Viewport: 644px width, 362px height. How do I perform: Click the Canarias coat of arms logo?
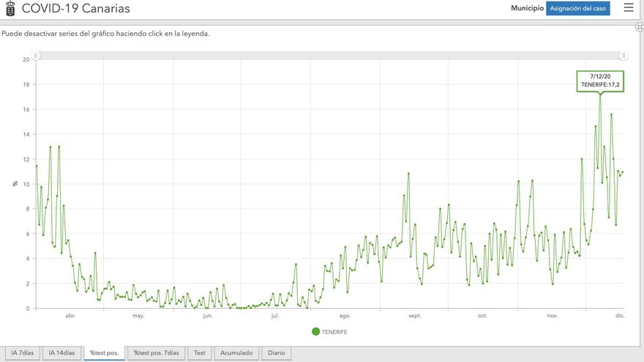10,9
